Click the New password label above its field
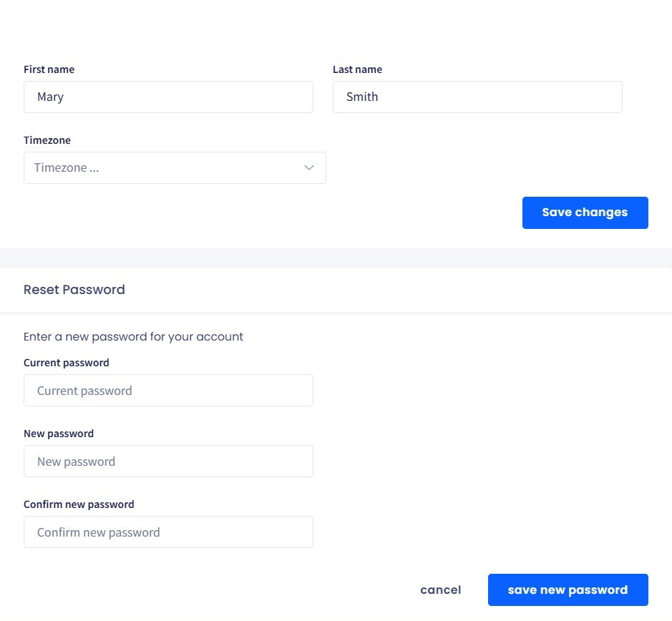 coord(59,434)
